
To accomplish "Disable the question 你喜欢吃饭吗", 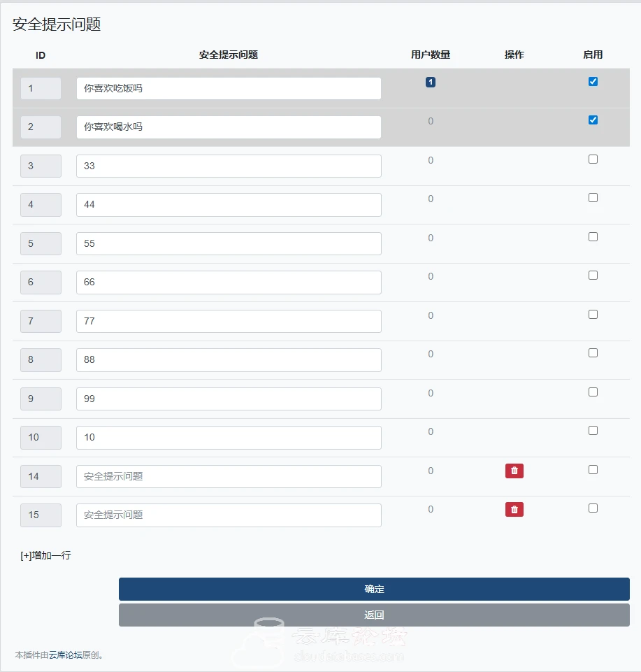I will click(x=593, y=81).
